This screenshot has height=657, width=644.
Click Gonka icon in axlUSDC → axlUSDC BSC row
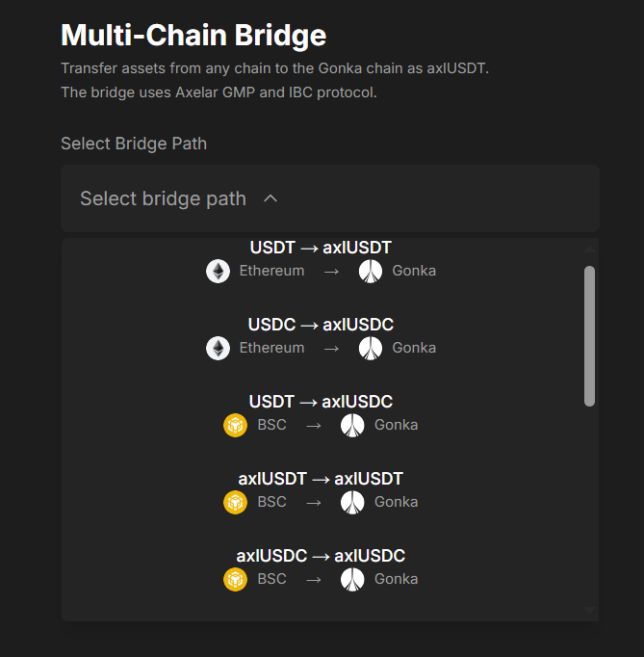pos(352,579)
